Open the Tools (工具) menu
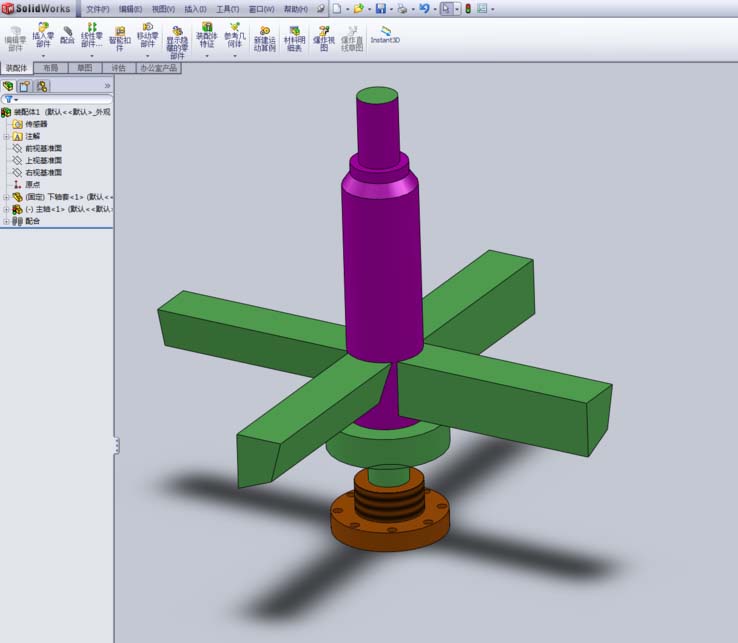Screen dimensions: 738x643 point(227,9)
